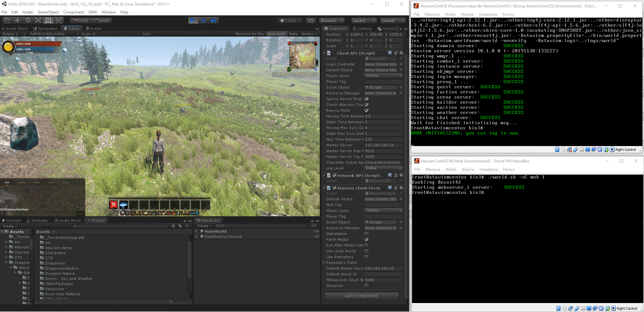Select the Move tool
This screenshot has height=312, width=644.
tap(17, 21)
